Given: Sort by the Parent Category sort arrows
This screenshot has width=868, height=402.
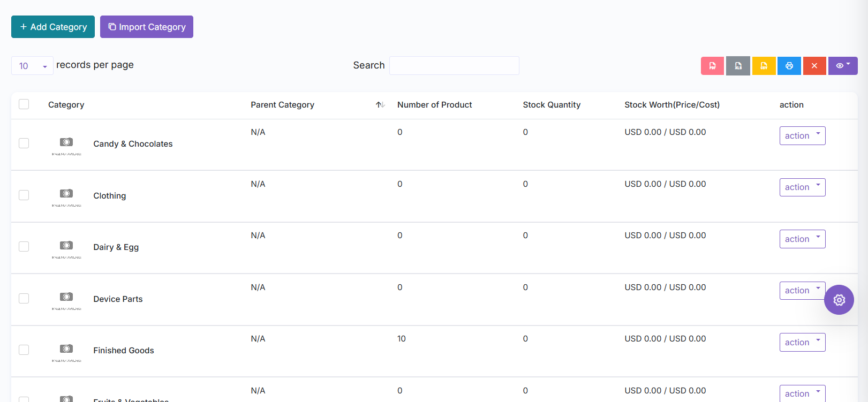Looking at the screenshot, I should (380, 105).
